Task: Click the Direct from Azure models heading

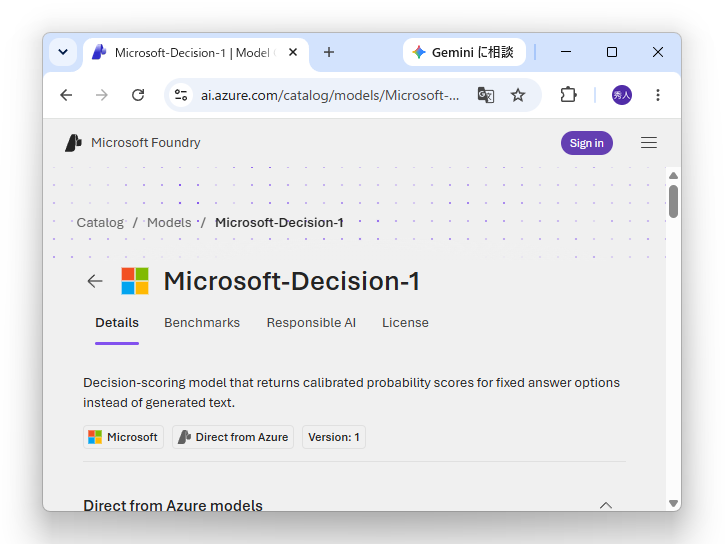Action: (x=173, y=505)
